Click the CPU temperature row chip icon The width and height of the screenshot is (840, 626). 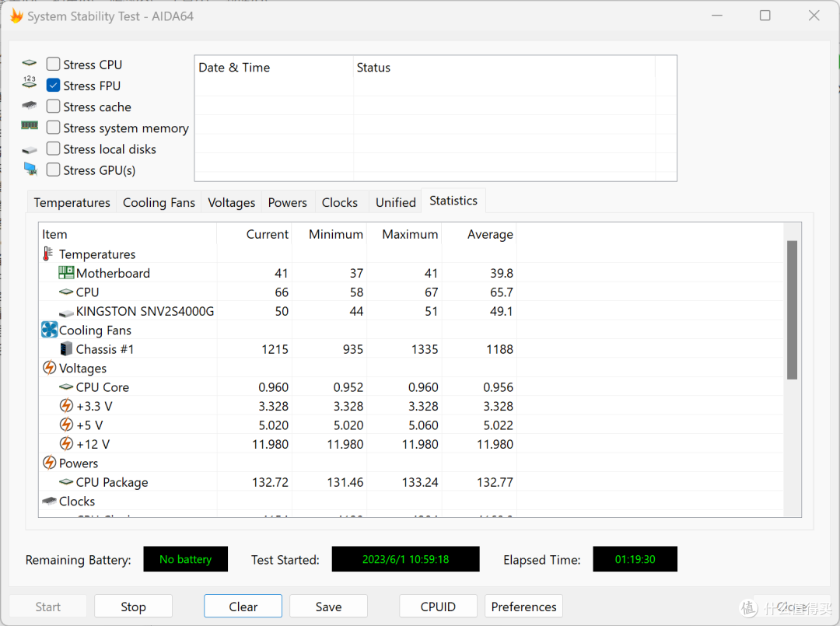click(x=66, y=292)
